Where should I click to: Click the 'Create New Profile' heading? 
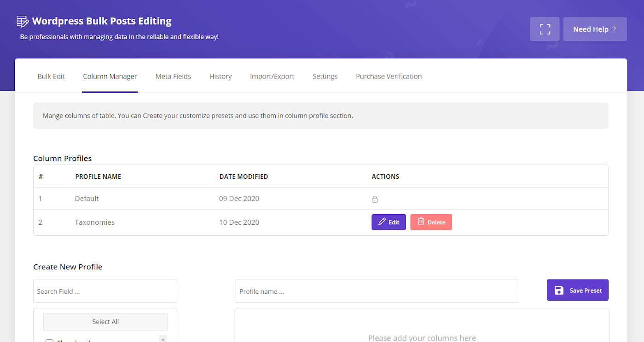tap(68, 267)
